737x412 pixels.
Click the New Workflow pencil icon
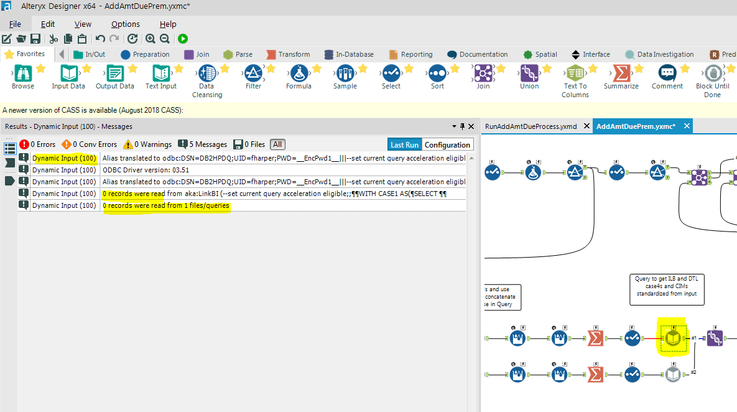[x=7, y=39]
